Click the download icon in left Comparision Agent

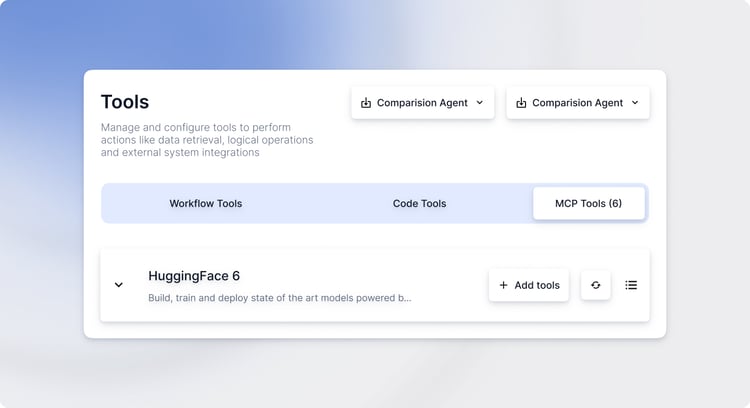366,103
